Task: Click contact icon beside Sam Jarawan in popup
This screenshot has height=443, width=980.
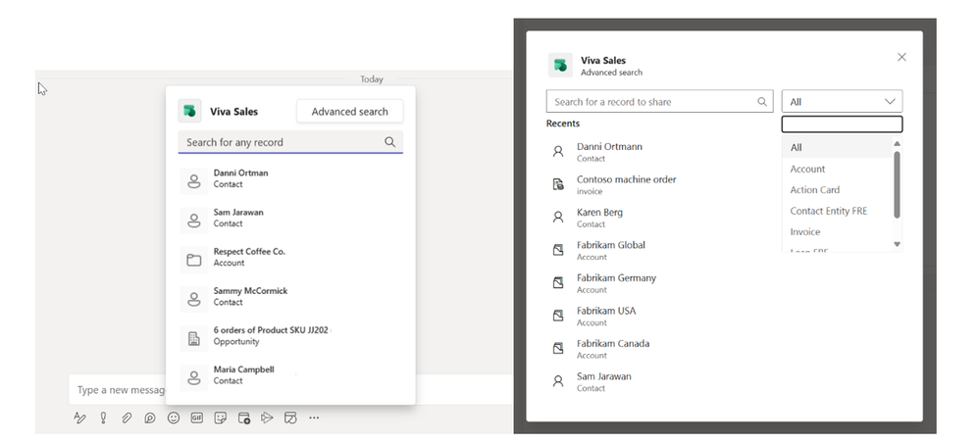Action: point(194,221)
